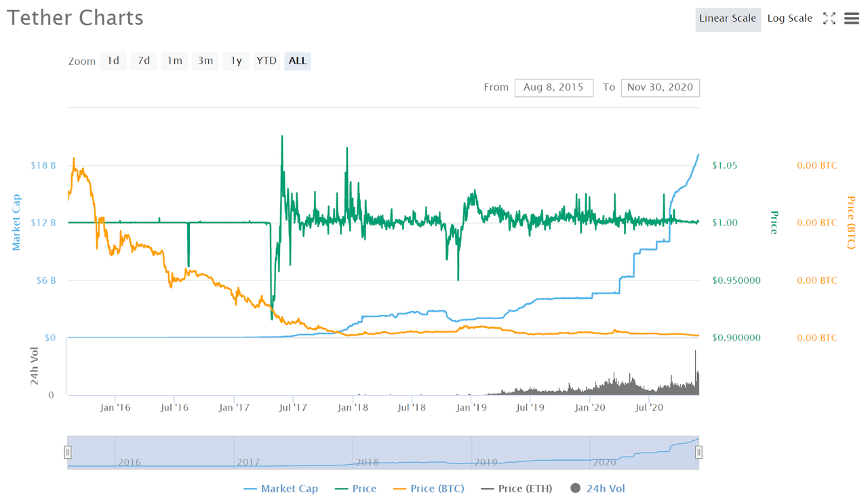
Task: Click 2018 in the navigator timeline
Action: (367, 462)
